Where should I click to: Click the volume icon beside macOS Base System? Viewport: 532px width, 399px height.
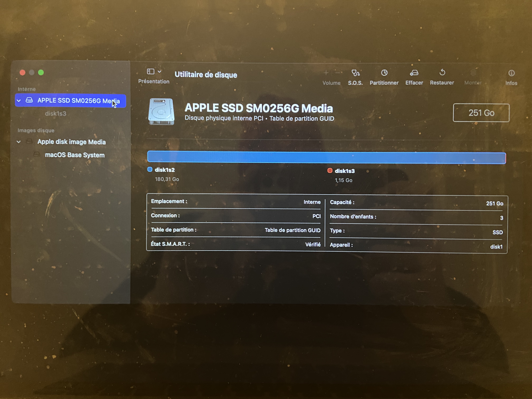(37, 154)
